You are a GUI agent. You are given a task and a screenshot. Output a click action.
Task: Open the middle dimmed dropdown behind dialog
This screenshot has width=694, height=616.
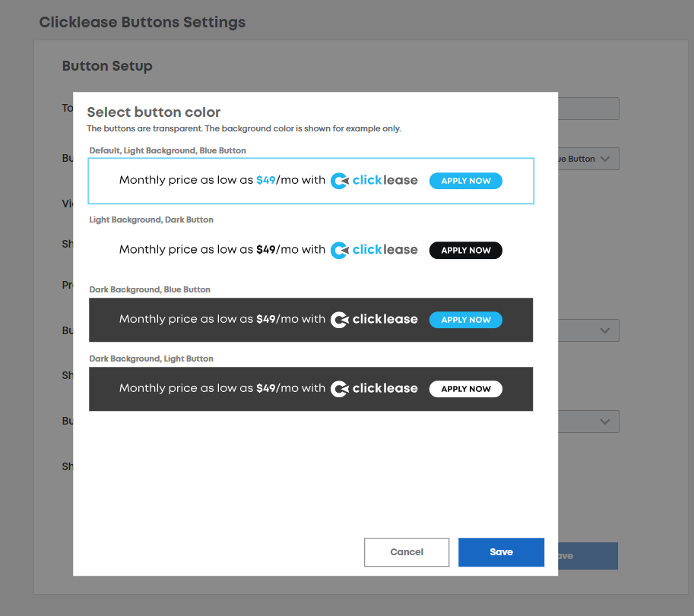coord(588,330)
